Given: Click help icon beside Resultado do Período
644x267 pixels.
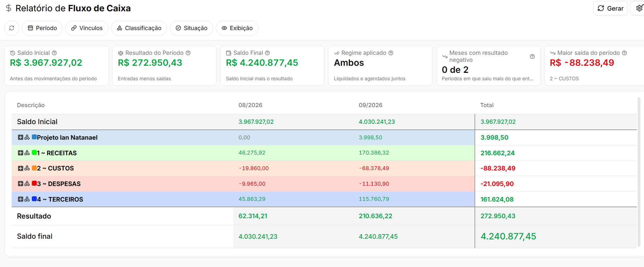Looking at the screenshot, I should pos(188,53).
